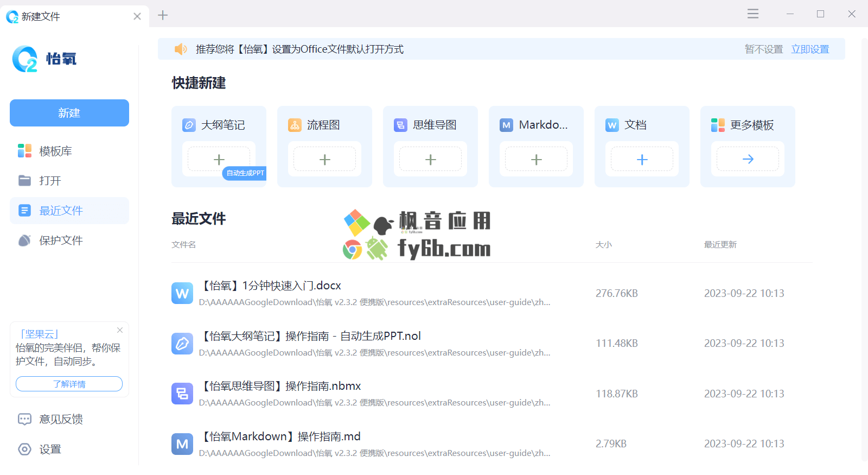Select the 新建文件 tab

pyautogui.click(x=74, y=16)
